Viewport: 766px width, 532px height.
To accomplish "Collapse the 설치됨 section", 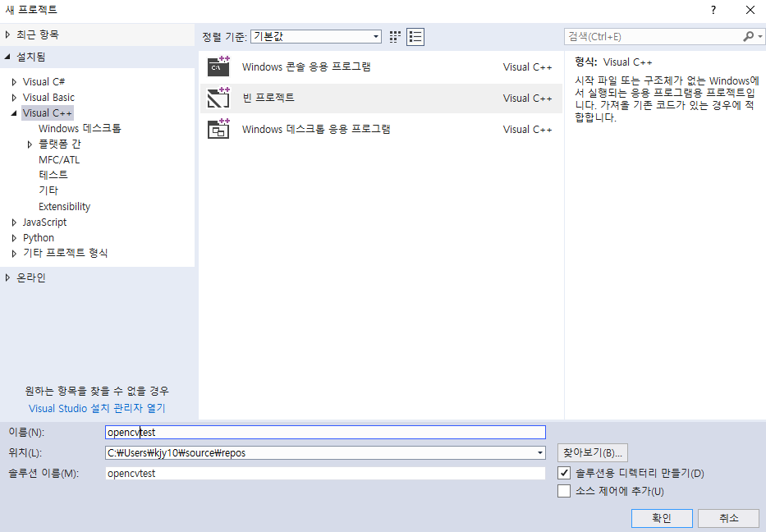I will (7, 57).
